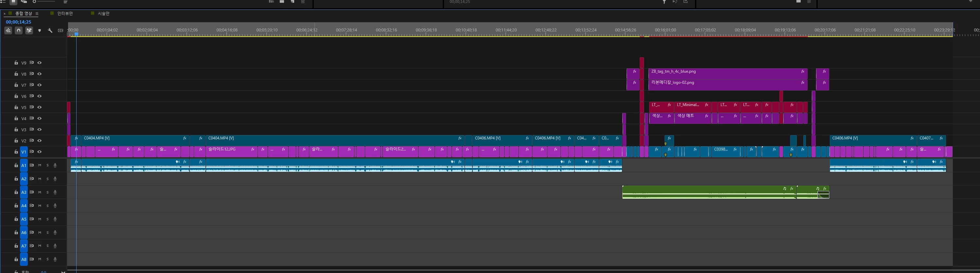Select the C0398 clip on track V1

tap(726, 152)
